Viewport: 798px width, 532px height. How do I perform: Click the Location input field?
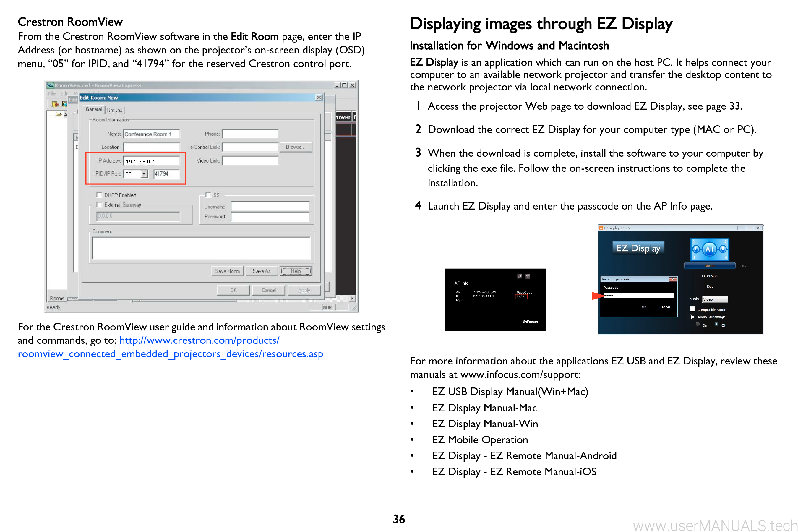click(x=151, y=147)
